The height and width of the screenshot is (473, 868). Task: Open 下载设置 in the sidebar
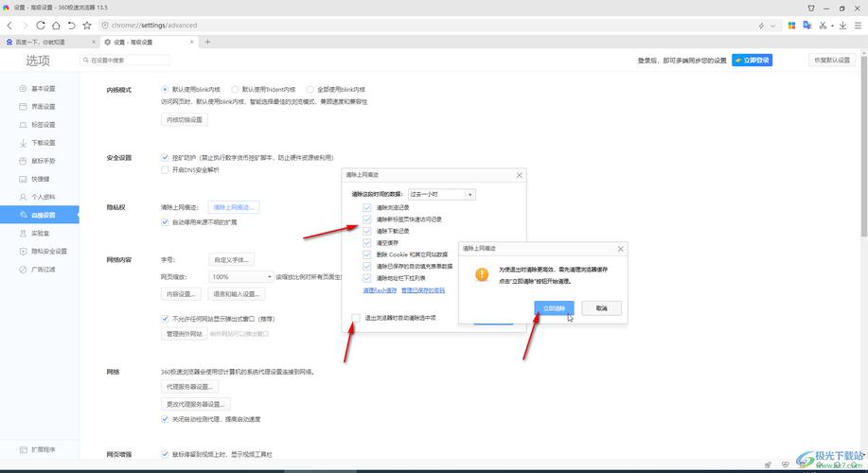click(43, 143)
